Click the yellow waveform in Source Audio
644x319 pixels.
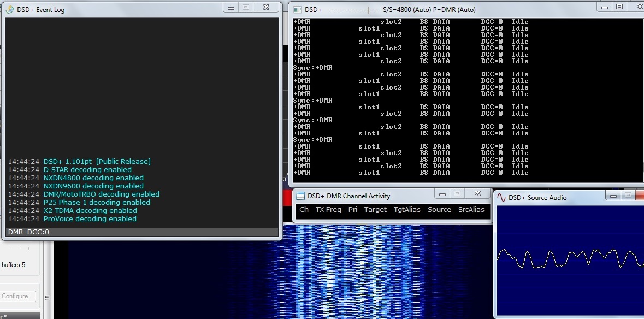point(570,258)
